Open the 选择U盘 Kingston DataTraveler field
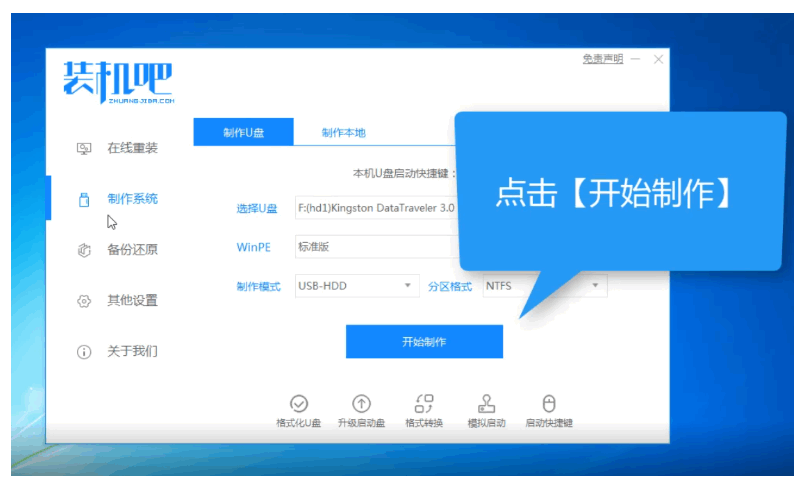The height and width of the screenshot is (483, 802). coord(377,208)
